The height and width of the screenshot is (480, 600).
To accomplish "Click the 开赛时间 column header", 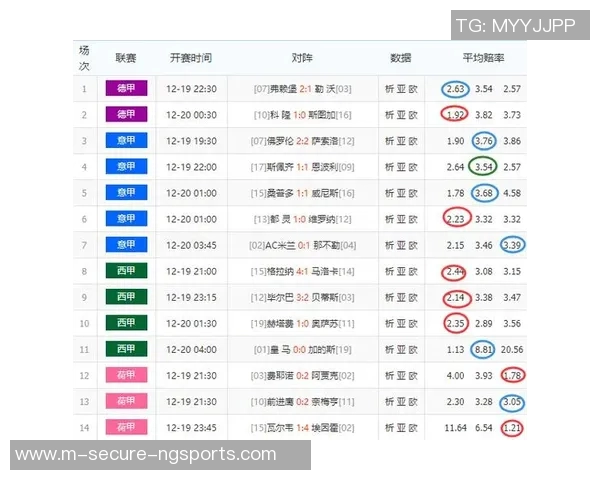I will 191,58.
